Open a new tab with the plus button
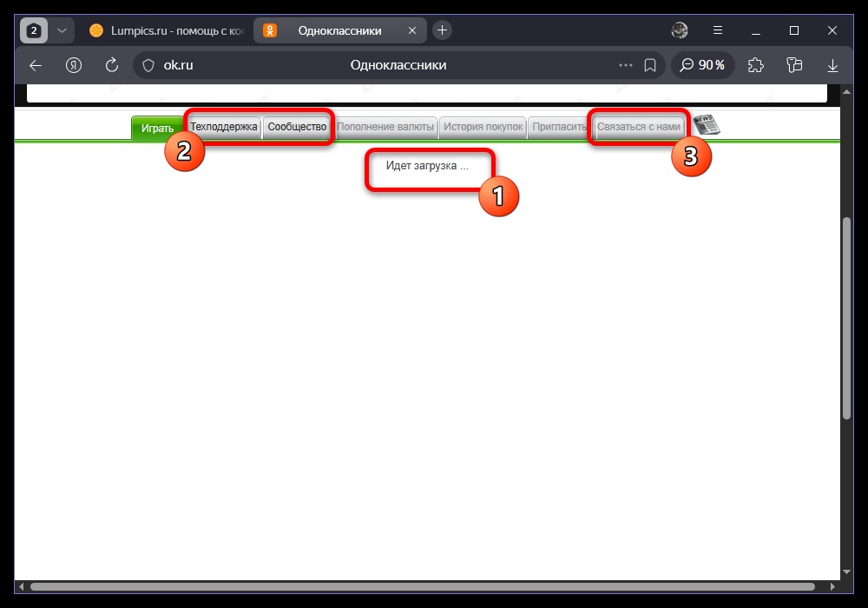The image size is (868, 608). tap(442, 30)
